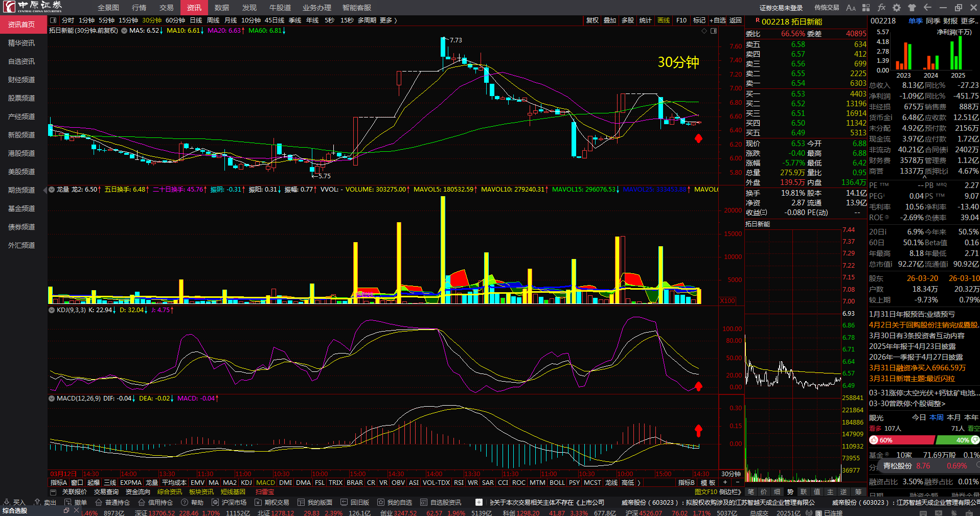
Task: Click the green 40% bearish sentiment bar
Action: click(x=957, y=440)
